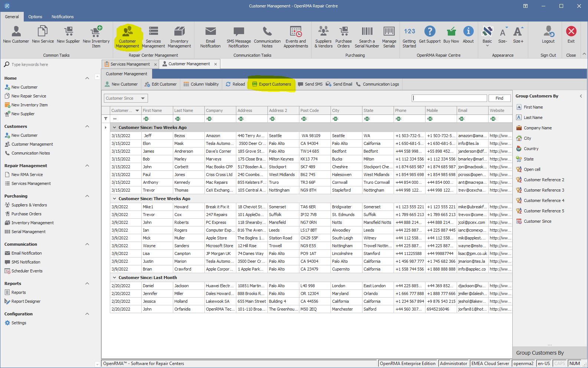Open Communication Logs toolbar button
Screen dimensions: 588x368
[378, 84]
